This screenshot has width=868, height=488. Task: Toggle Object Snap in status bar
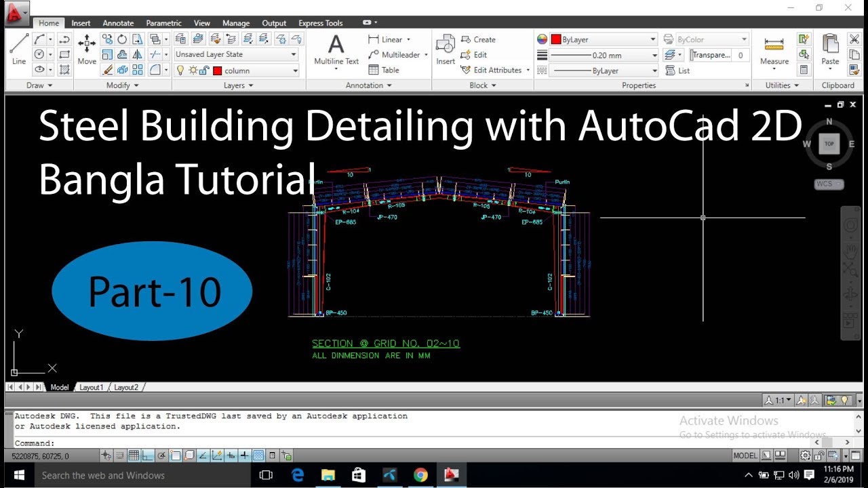point(176,455)
